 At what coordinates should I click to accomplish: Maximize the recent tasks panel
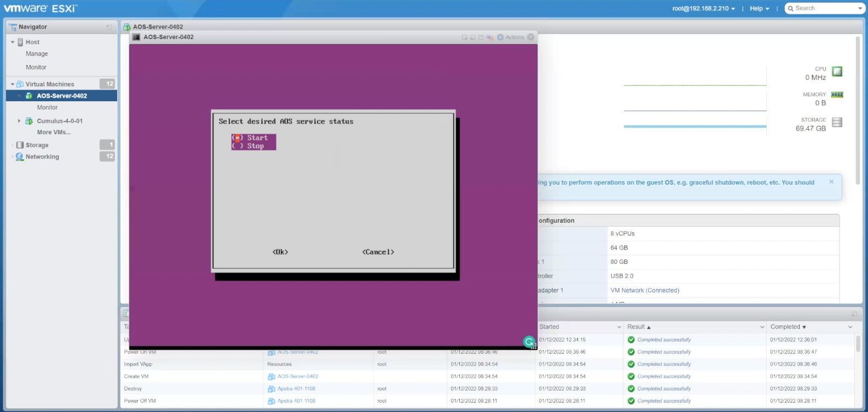pos(854,314)
